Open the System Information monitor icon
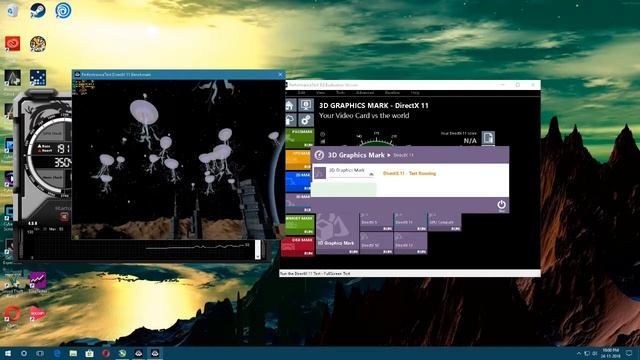Image resolution: width=640 pixels, height=360 pixels. click(x=306, y=105)
